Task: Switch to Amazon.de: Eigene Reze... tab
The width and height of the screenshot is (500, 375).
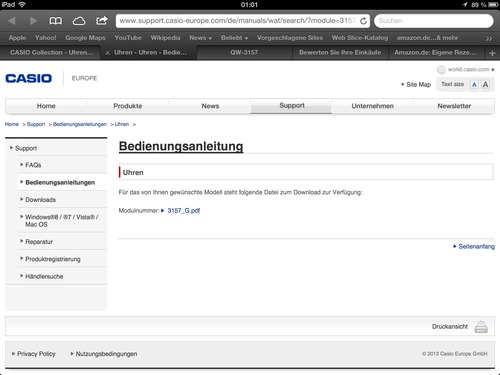Action: pyautogui.click(x=435, y=53)
